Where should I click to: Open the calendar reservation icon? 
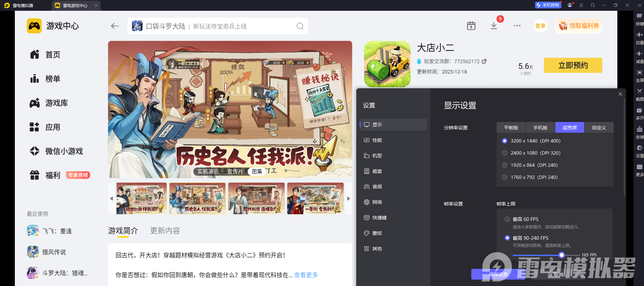pos(471,26)
